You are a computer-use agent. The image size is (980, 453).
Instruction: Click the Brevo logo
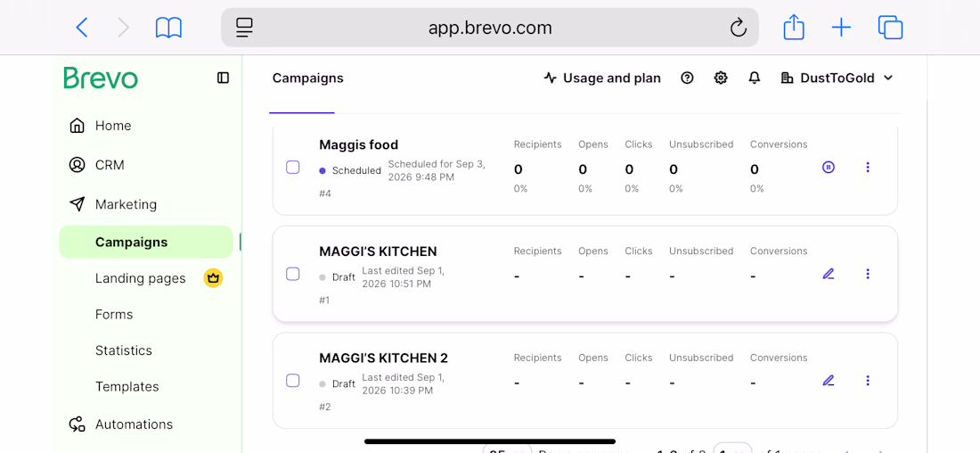pyautogui.click(x=101, y=78)
